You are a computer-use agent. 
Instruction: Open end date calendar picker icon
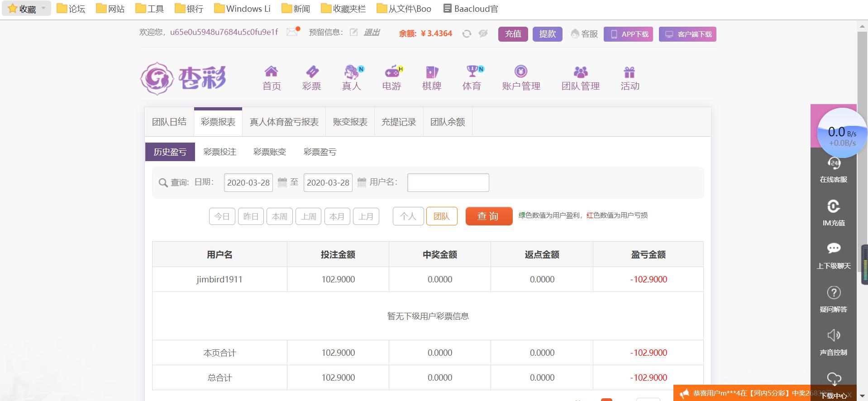coord(362,182)
